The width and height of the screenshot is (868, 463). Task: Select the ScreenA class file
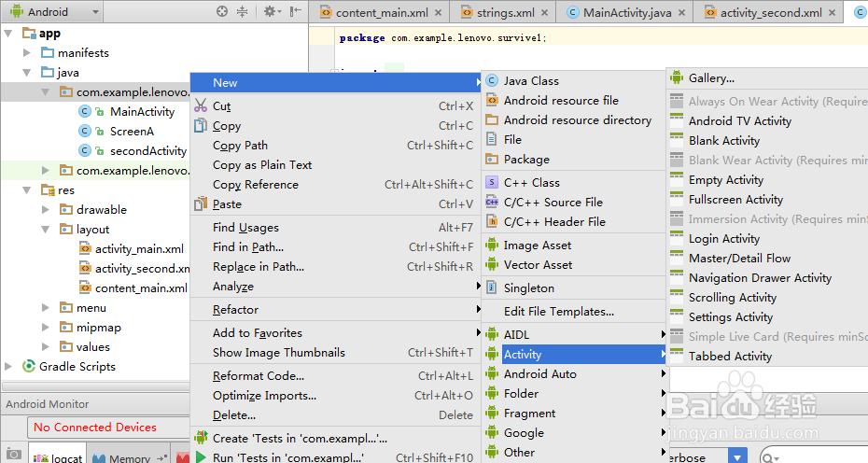coord(132,132)
